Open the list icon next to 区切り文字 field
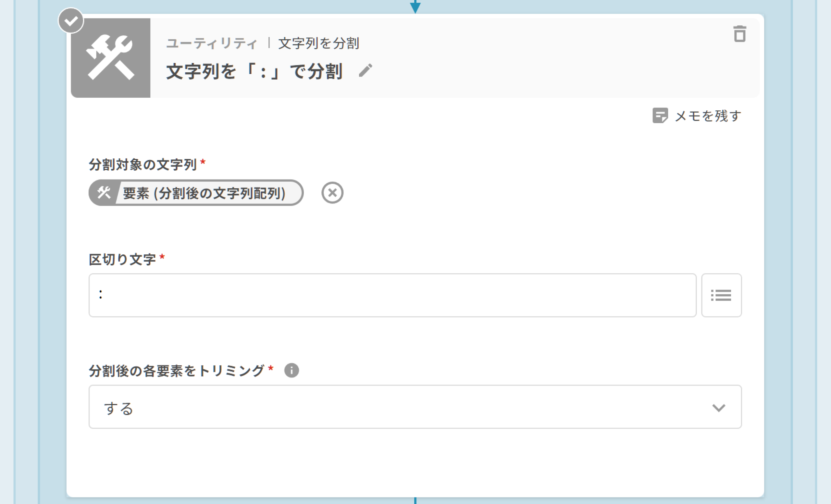The width and height of the screenshot is (831, 504). [x=721, y=295]
